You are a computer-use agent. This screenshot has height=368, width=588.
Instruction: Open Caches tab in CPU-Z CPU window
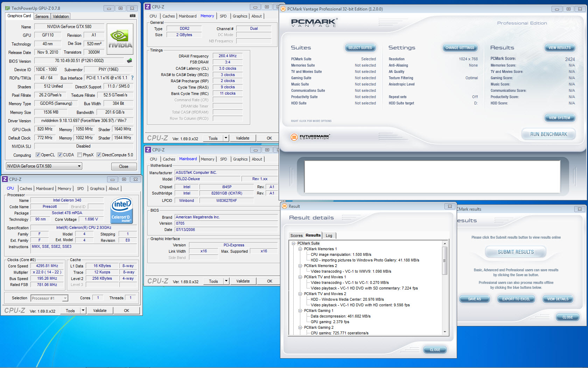point(26,189)
